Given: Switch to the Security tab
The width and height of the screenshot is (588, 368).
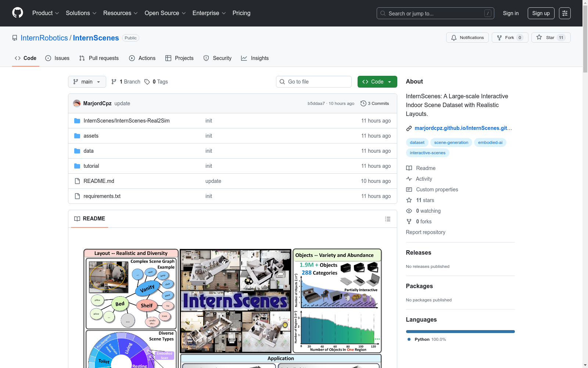Looking at the screenshot, I should pyautogui.click(x=218, y=58).
